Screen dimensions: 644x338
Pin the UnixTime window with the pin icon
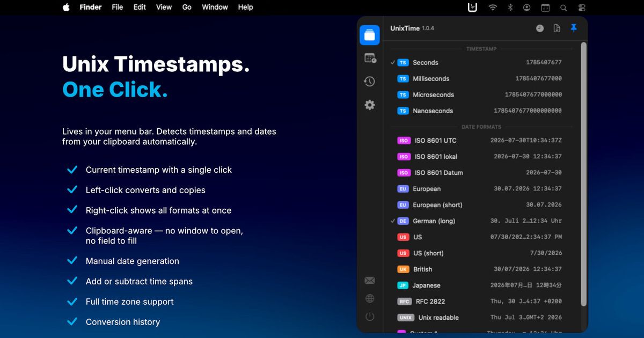pyautogui.click(x=574, y=28)
